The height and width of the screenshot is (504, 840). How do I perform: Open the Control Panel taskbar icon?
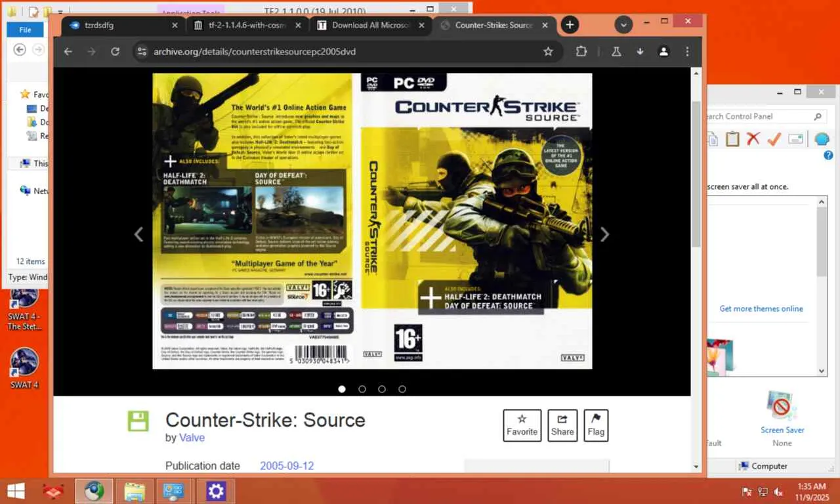coord(173,491)
